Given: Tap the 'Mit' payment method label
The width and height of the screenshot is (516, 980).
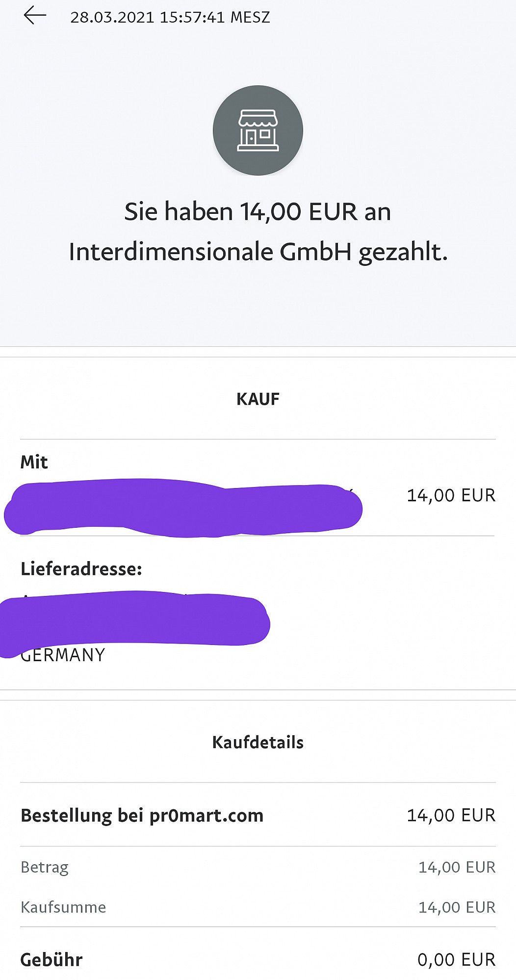Looking at the screenshot, I should pos(34,462).
